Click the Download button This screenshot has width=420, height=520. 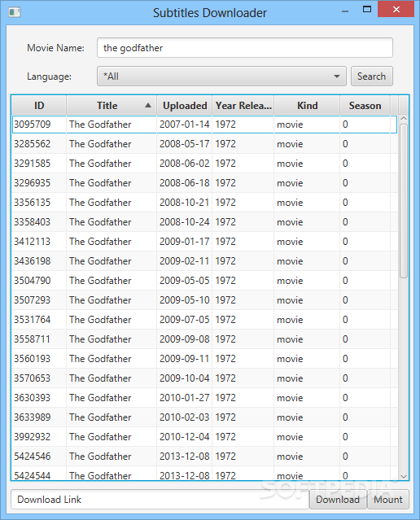click(338, 500)
